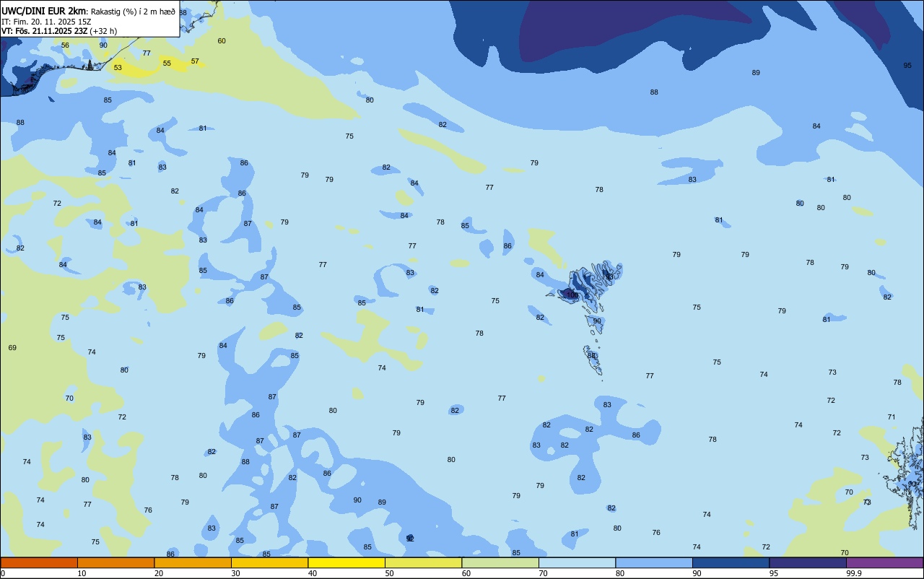Viewport: 924px width, 579px height.
Task: Click the orange 10–20 legend swatch
Action: (115, 562)
